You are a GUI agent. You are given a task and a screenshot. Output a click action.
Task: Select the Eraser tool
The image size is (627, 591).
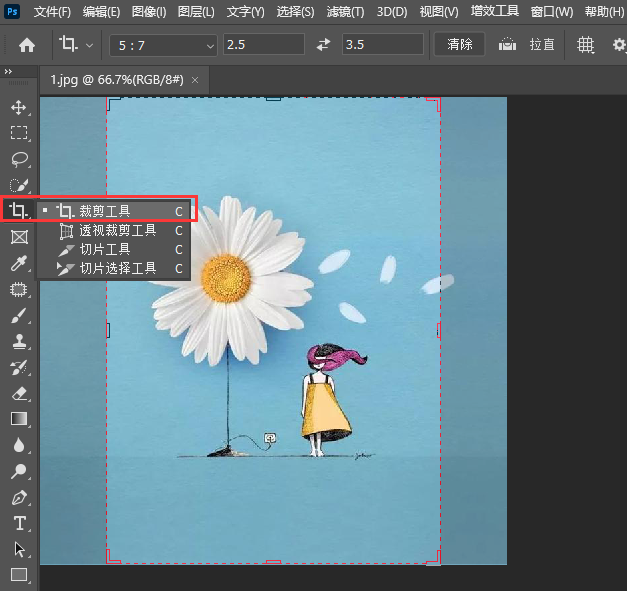click(19, 393)
